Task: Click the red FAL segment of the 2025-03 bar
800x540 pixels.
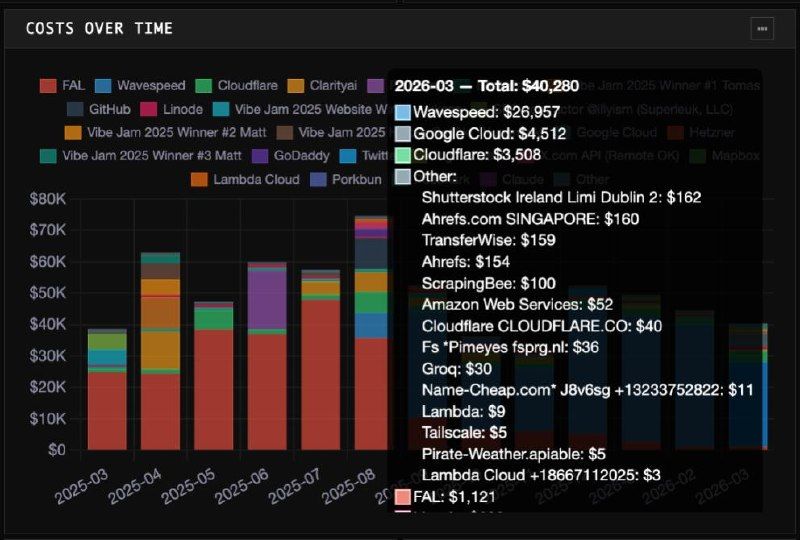Action: pos(107,411)
